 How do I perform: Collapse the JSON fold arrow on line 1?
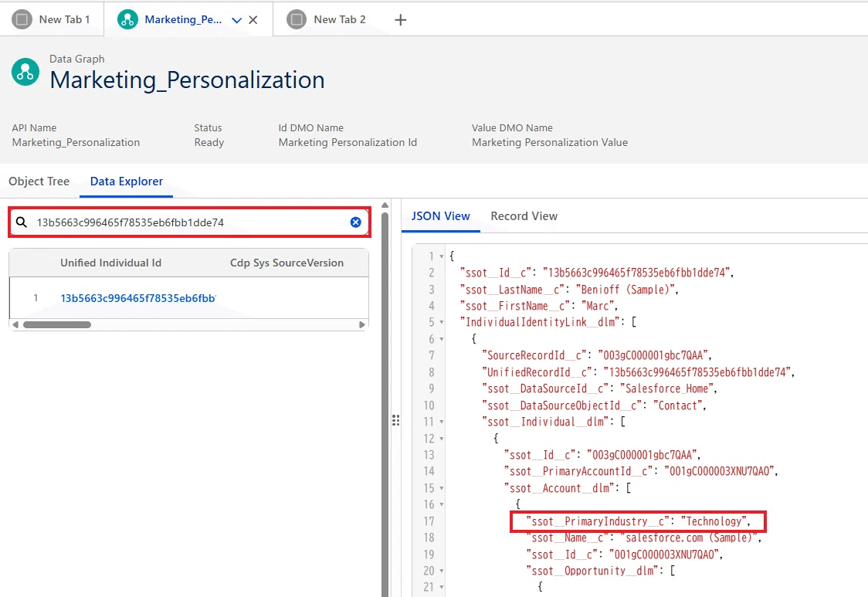[441, 256]
